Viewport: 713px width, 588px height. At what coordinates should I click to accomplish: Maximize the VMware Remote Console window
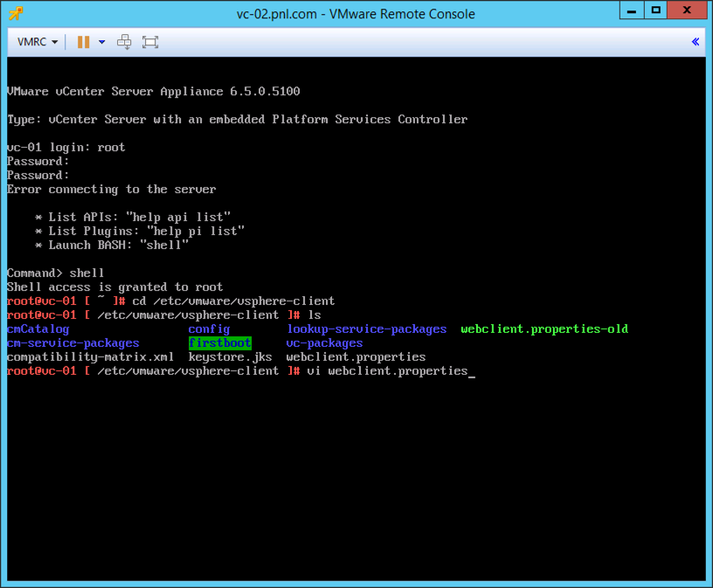tap(655, 10)
